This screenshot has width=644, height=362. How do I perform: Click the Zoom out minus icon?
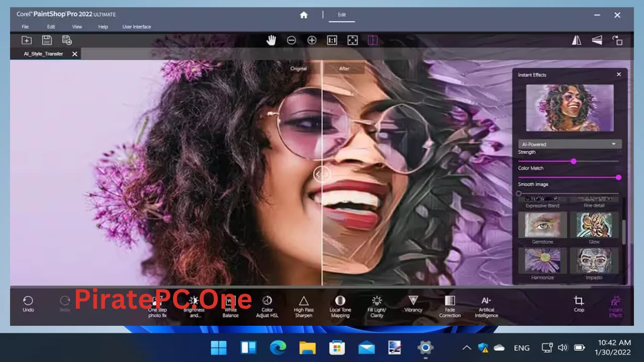[x=291, y=40]
